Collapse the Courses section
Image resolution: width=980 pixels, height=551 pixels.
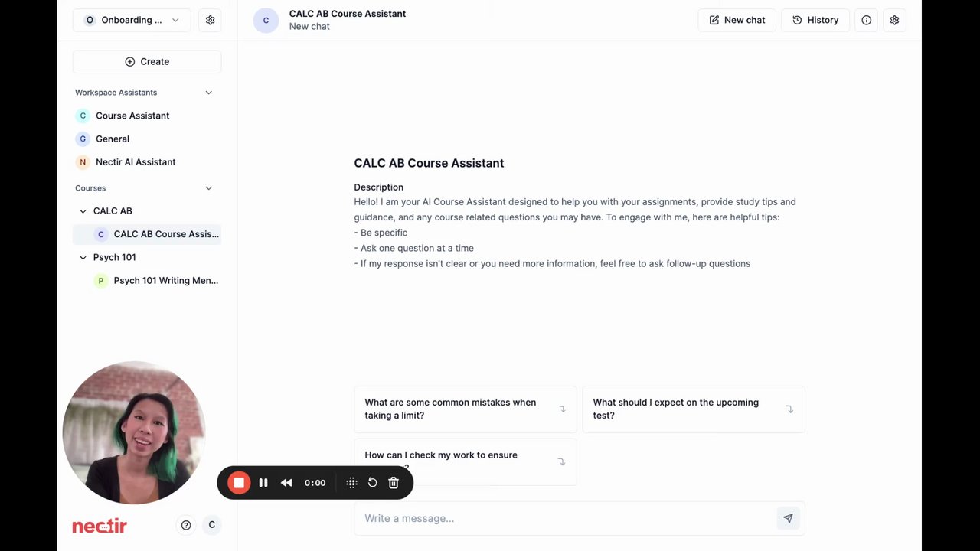click(x=208, y=188)
